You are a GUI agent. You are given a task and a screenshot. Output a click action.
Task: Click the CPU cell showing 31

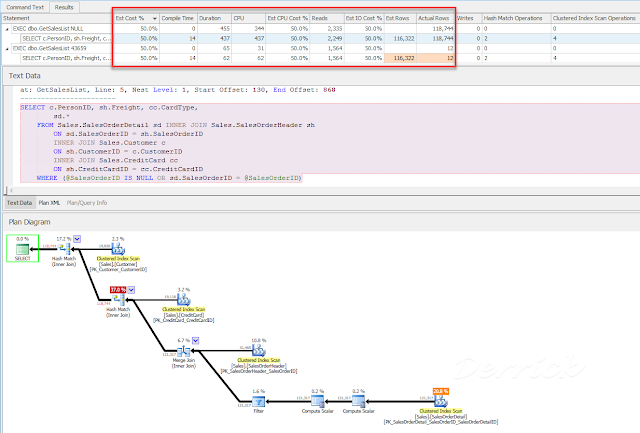coord(249,48)
